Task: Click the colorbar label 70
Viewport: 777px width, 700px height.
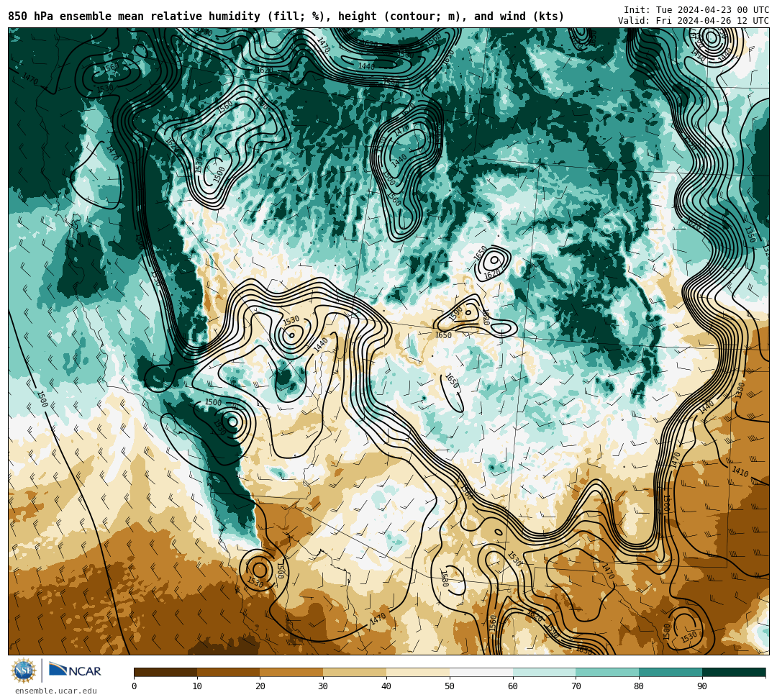Action: 576,686
